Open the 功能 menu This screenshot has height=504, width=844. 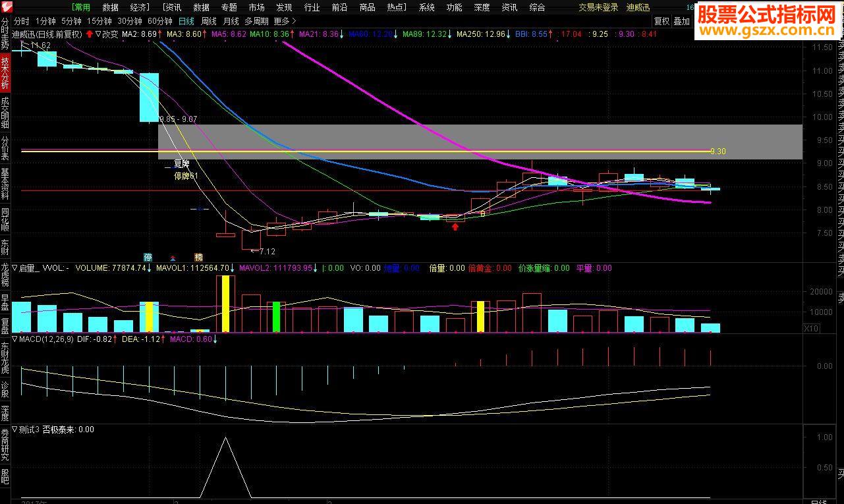[x=454, y=7]
